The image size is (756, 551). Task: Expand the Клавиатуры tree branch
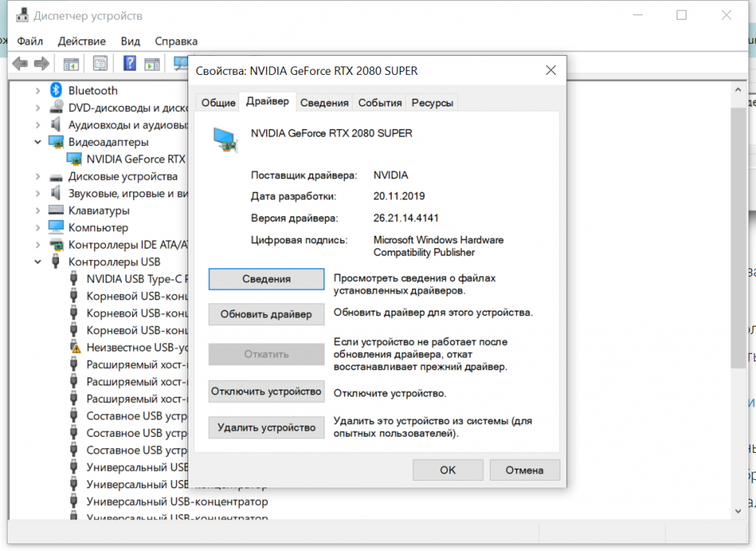click(37, 210)
